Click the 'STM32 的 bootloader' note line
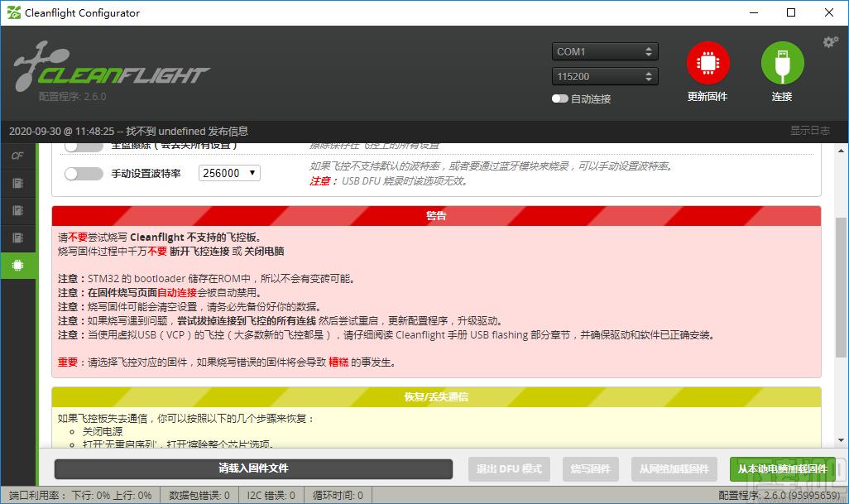This screenshot has height=504, width=849. [x=206, y=279]
